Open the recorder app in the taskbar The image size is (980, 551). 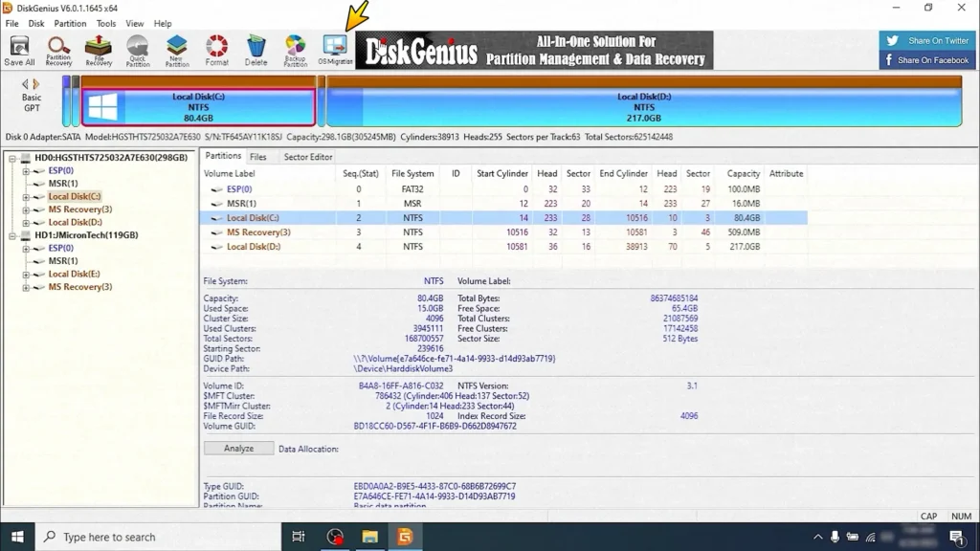pos(335,537)
